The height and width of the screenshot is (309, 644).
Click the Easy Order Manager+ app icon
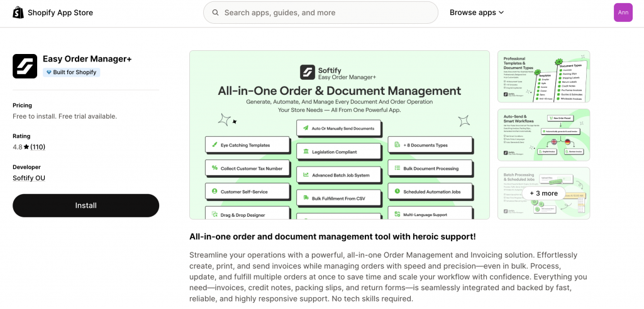(x=25, y=66)
